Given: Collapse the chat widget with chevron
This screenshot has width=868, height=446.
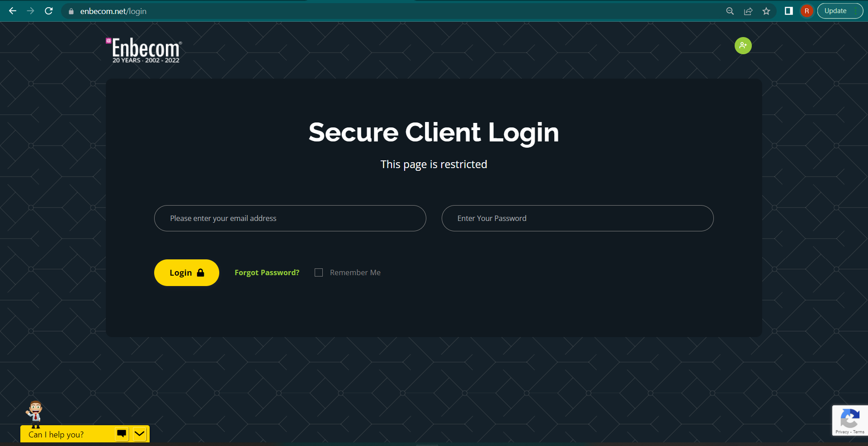Looking at the screenshot, I should [x=140, y=434].
